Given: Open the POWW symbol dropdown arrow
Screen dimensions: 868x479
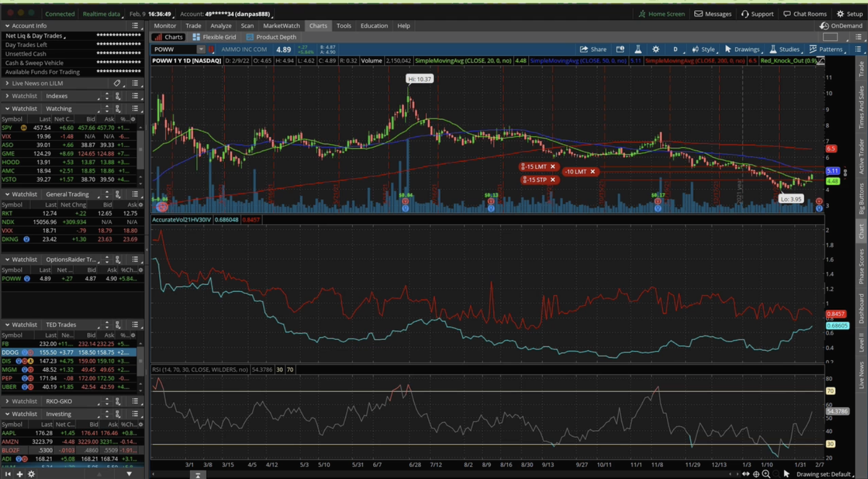Looking at the screenshot, I should pyautogui.click(x=201, y=49).
